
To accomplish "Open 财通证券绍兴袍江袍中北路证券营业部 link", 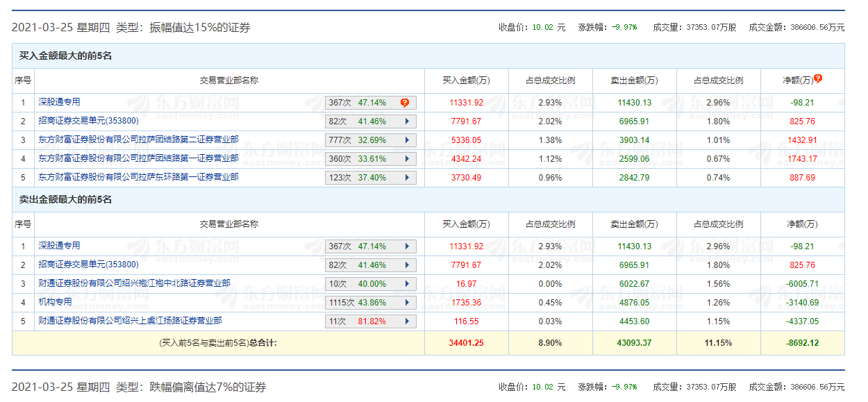I will pos(134,283).
